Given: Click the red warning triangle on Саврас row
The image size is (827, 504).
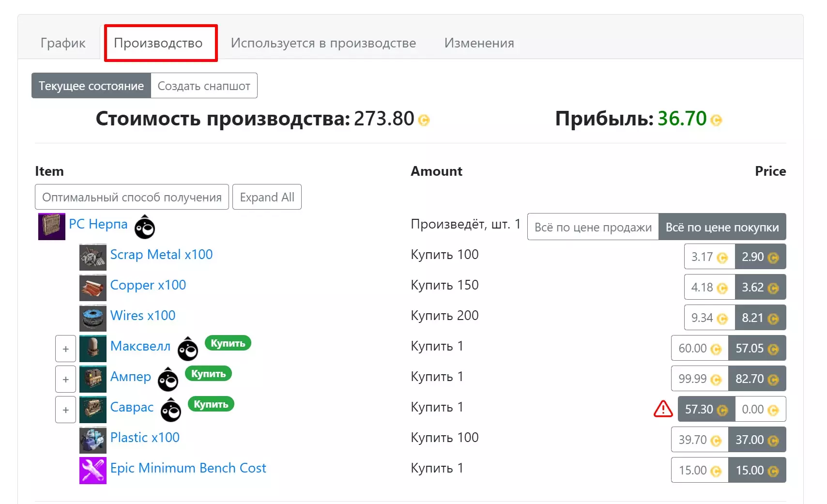Looking at the screenshot, I should tap(663, 409).
